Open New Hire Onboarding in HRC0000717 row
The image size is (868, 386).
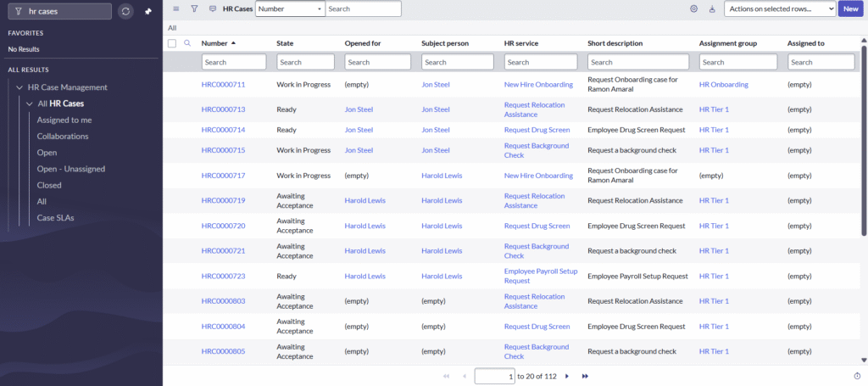click(x=538, y=176)
